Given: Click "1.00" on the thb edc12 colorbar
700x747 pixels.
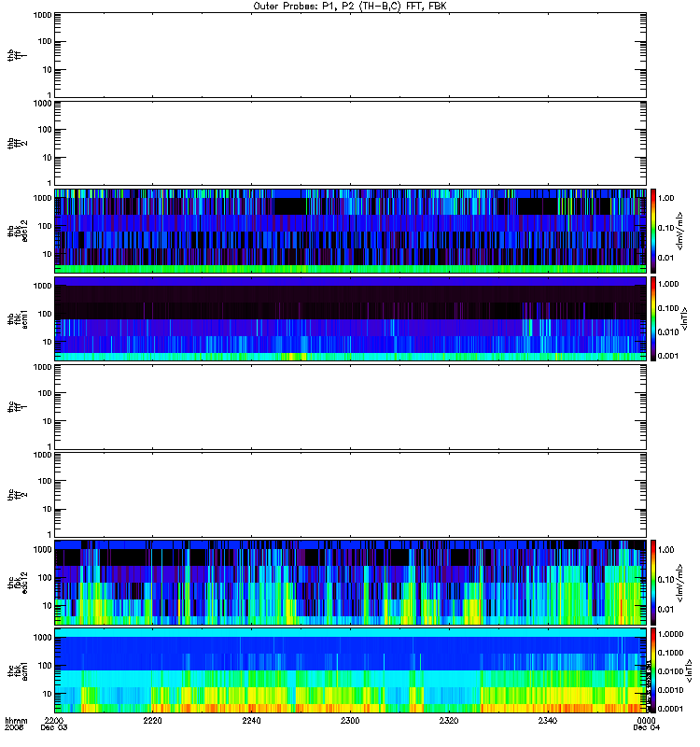Looking at the screenshot, I should [x=665, y=198].
